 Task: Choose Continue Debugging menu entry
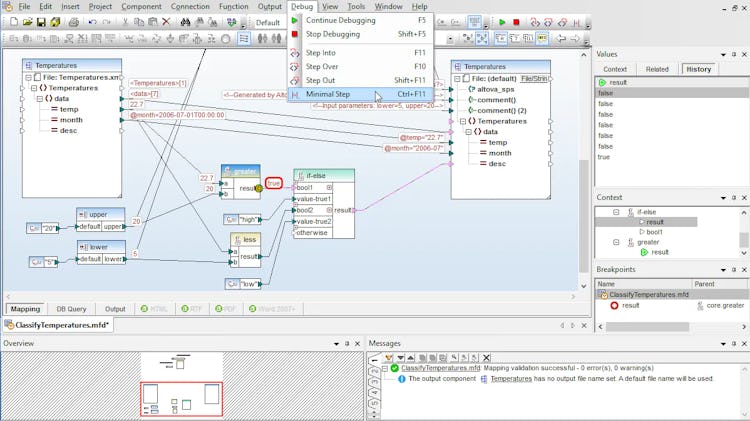tap(361, 21)
